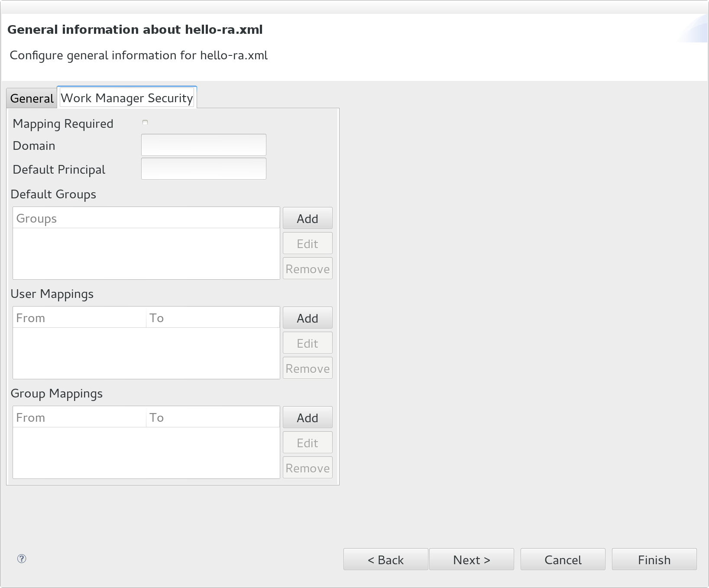Cancel the hello-ra.xml wizard
The image size is (709, 588).
563,560
